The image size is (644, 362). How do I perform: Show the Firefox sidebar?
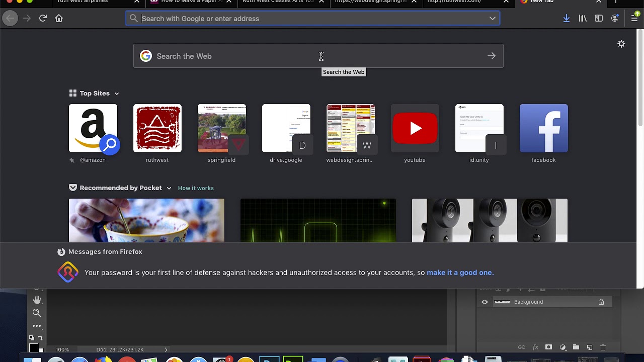click(x=599, y=18)
